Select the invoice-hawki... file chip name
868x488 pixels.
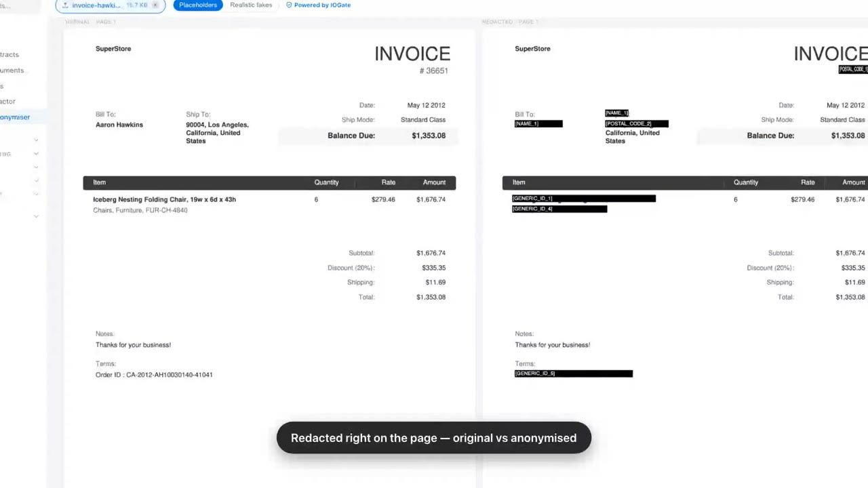[x=96, y=5]
